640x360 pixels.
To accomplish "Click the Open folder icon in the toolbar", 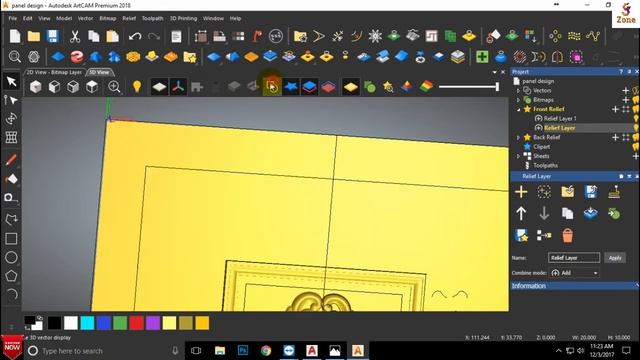I will pos(34,36).
